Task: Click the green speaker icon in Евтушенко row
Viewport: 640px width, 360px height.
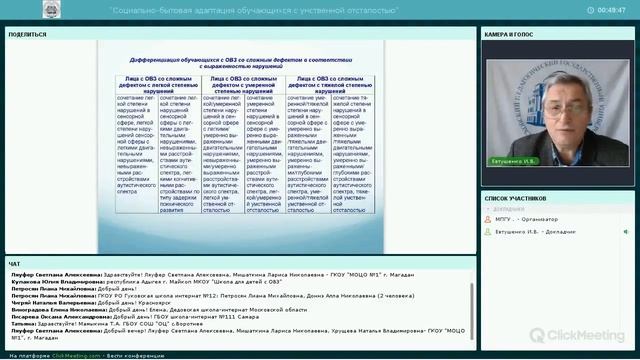Action: coord(625,232)
